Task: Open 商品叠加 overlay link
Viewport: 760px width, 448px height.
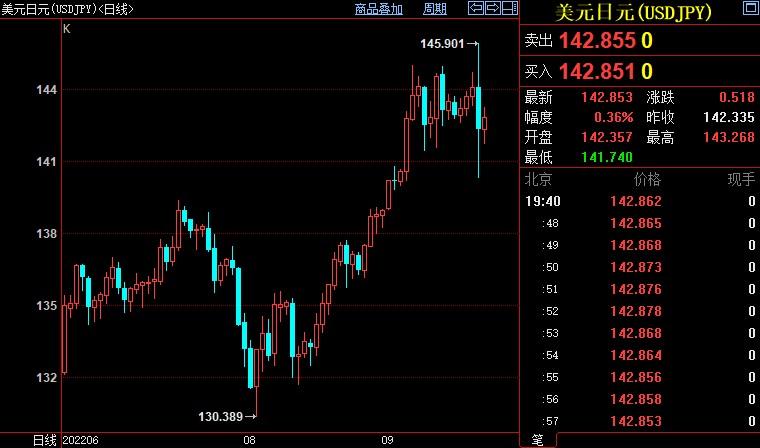Action: pyautogui.click(x=379, y=9)
